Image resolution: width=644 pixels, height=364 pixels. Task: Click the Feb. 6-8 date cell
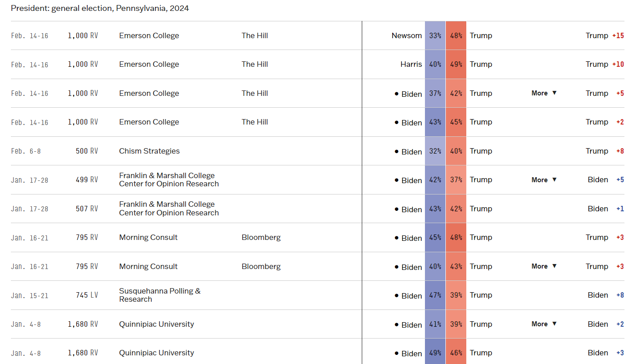26,151
